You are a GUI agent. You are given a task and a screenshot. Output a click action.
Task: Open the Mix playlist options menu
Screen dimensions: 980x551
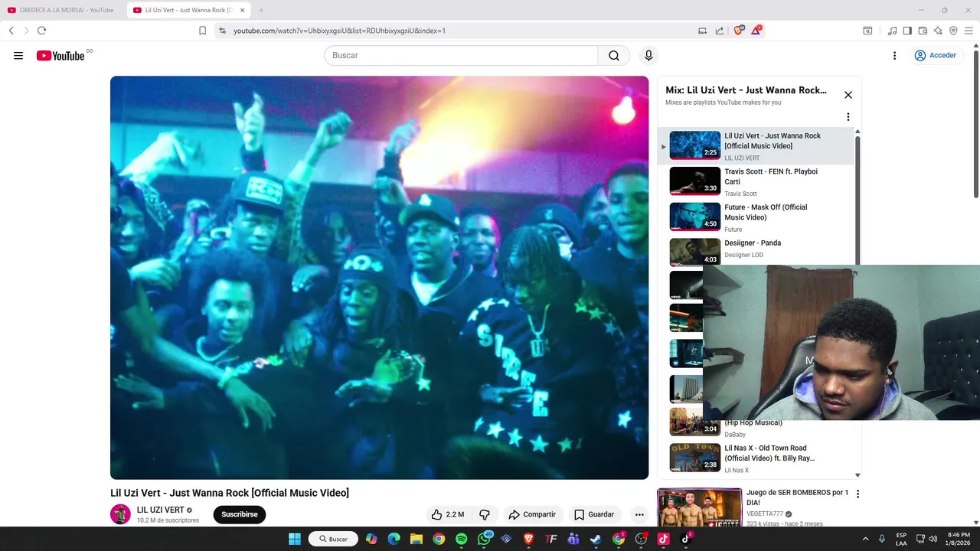coord(848,117)
